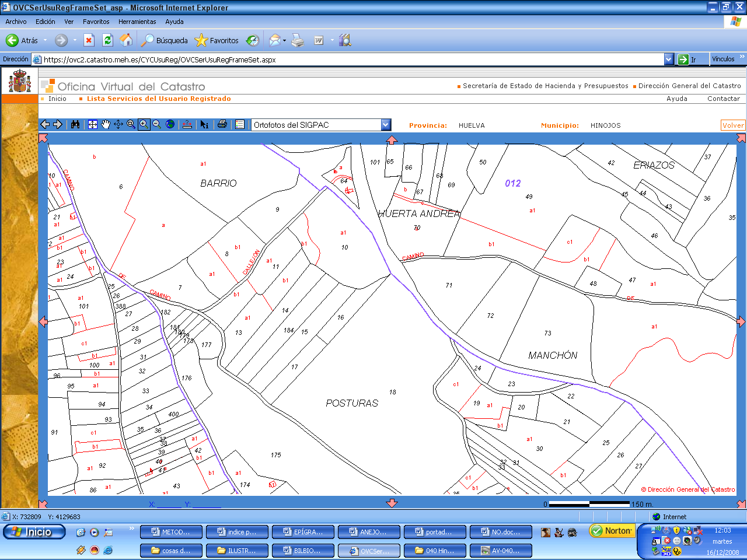The image size is (747, 560).
Task: Click the Lista Servicios del Usuario Registrado link
Action: pyautogui.click(x=159, y=99)
